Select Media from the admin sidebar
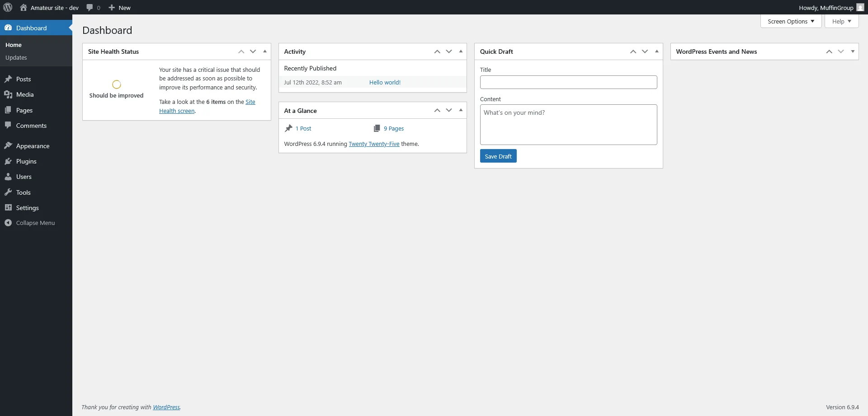This screenshot has height=416, width=868. click(x=24, y=94)
